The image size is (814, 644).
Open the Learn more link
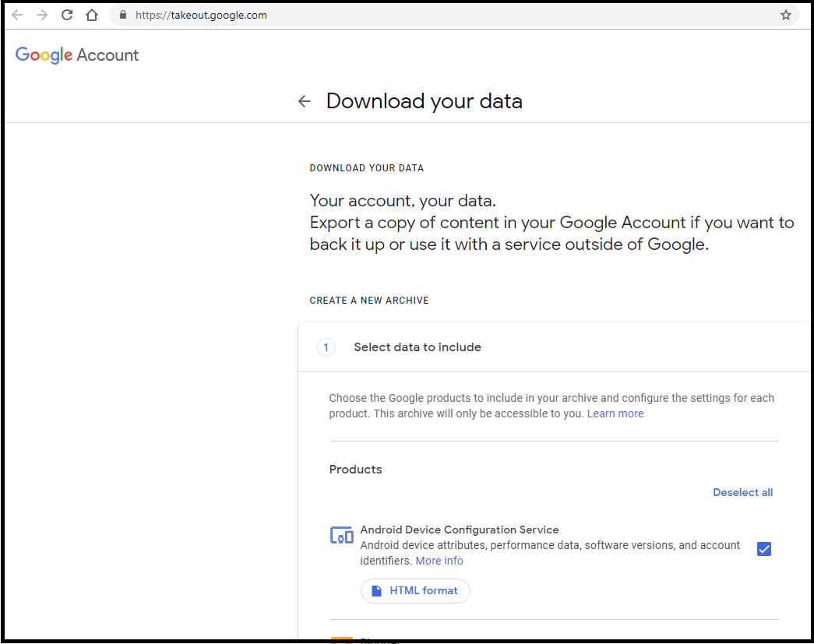[615, 413]
